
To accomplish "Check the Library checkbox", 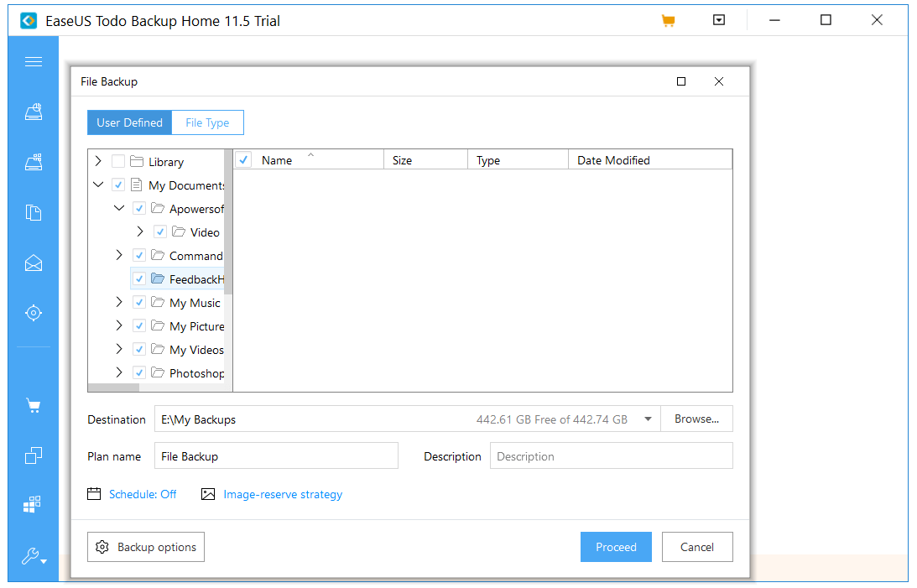I will tap(118, 161).
